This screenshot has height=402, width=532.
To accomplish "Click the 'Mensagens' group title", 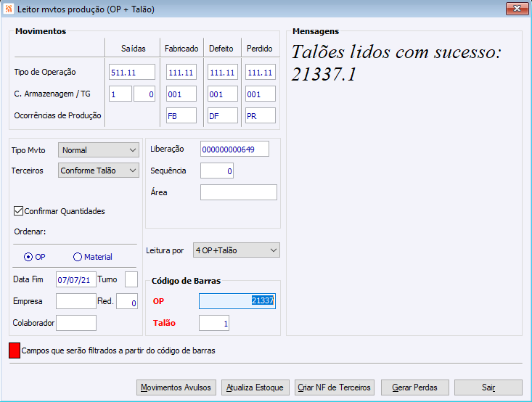I will click(316, 31).
